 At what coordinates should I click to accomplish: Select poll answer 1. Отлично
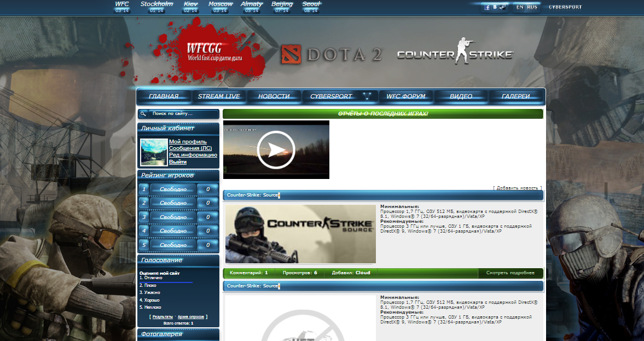150,278
